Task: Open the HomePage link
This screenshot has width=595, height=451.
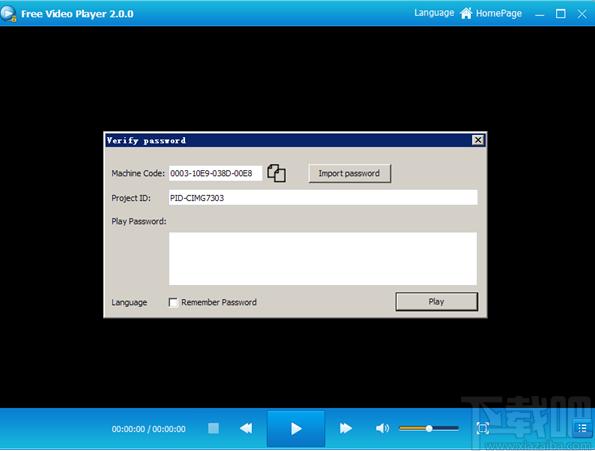Action: (x=499, y=13)
